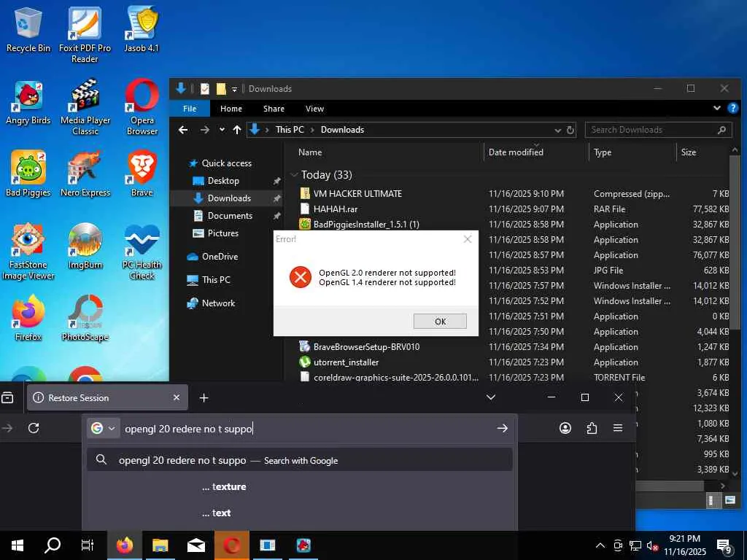The image size is (747, 560).
Task: Launch Firefox desktop shortcut
Action: point(28,318)
